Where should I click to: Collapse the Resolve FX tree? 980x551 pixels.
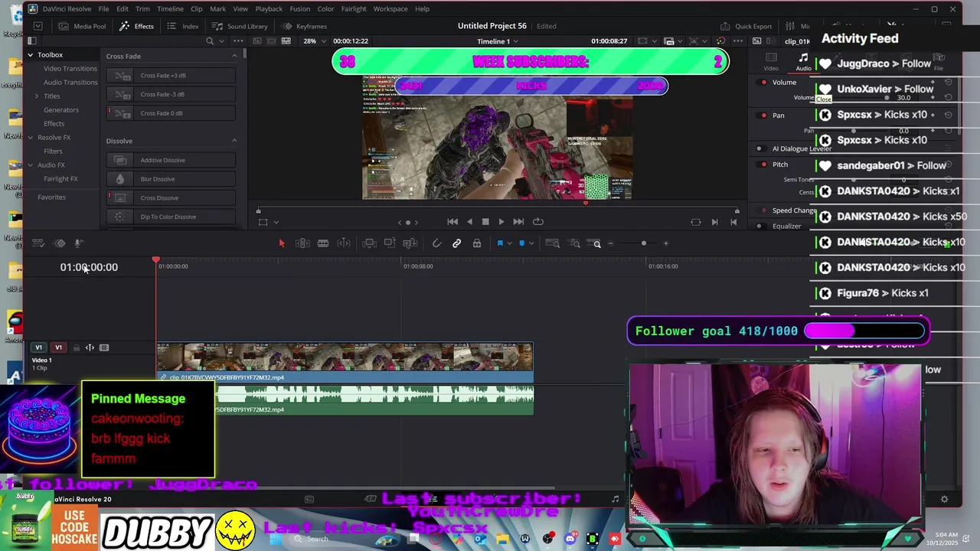point(31,138)
